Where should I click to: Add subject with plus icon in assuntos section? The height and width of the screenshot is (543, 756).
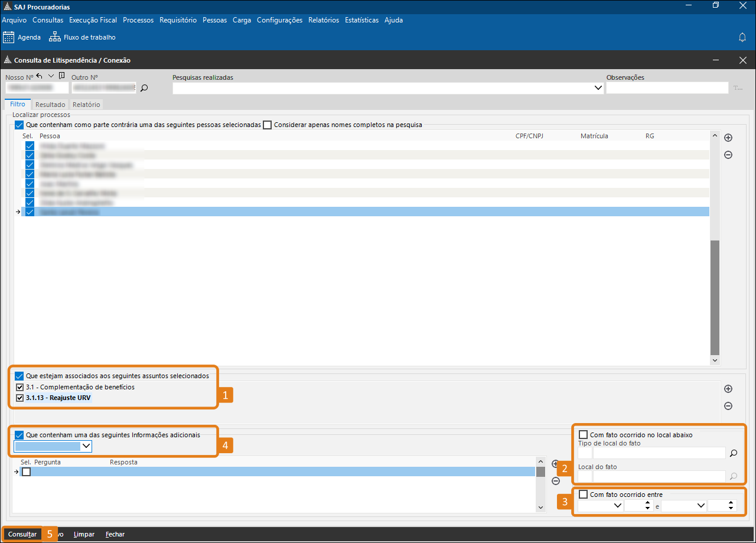(x=728, y=389)
